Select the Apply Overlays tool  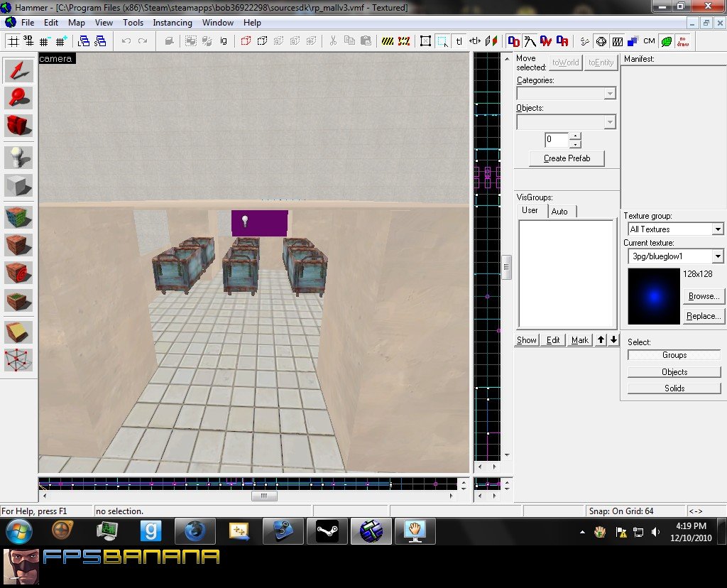click(18, 300)
